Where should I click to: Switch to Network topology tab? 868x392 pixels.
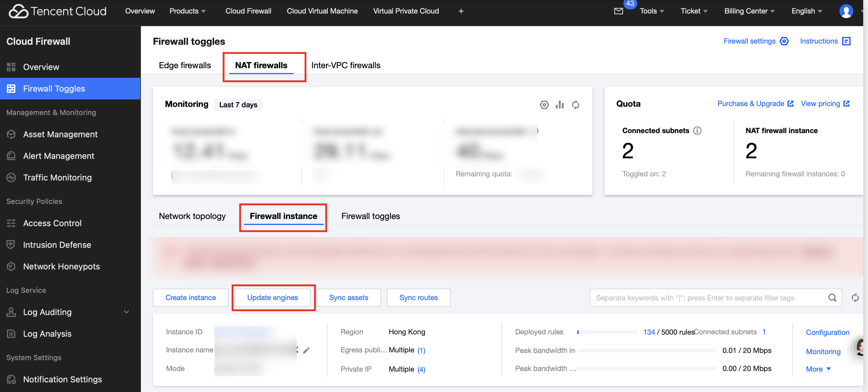point(192,216)
